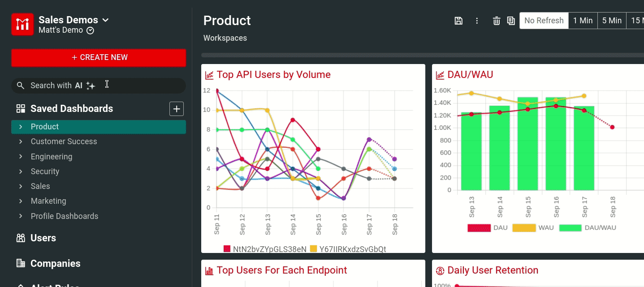The width and height of the screenshot is (644, 287).
Task: Select the No Refresh interval option
Action: click(544, 21)
